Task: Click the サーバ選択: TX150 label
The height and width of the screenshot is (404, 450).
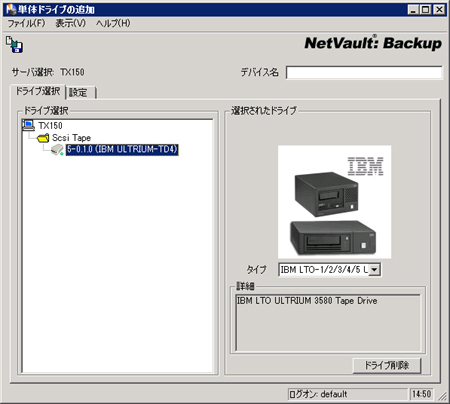Action: click(48, 72)
